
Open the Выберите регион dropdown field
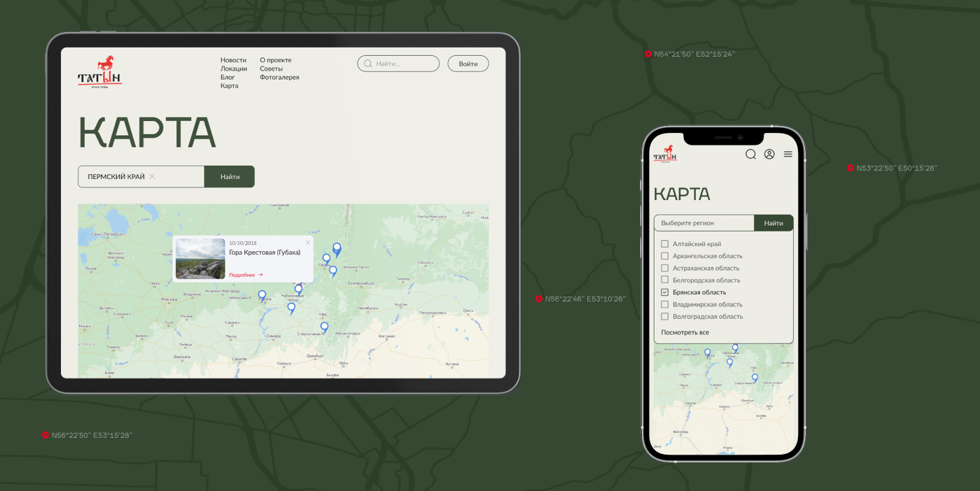tap(703, 223)
